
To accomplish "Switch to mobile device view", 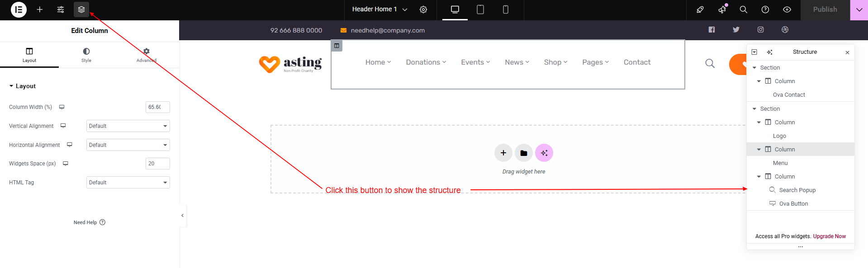I will tap(506, 9).
